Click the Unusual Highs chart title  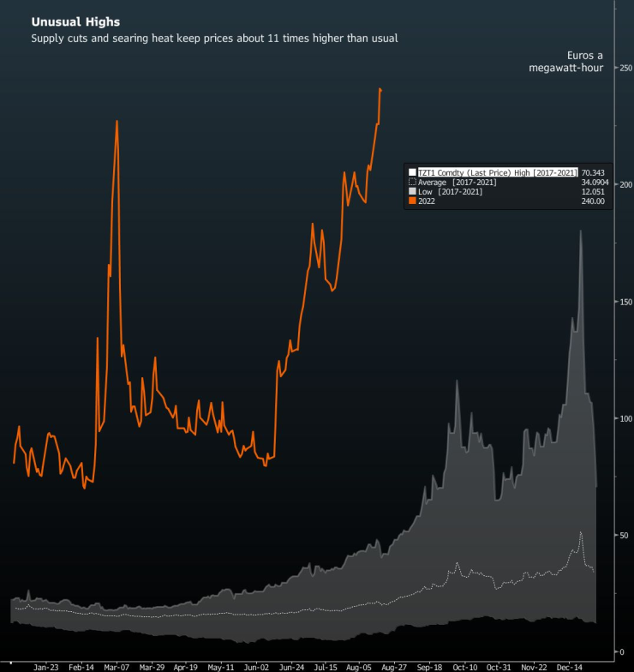click(x=63, y=21)
